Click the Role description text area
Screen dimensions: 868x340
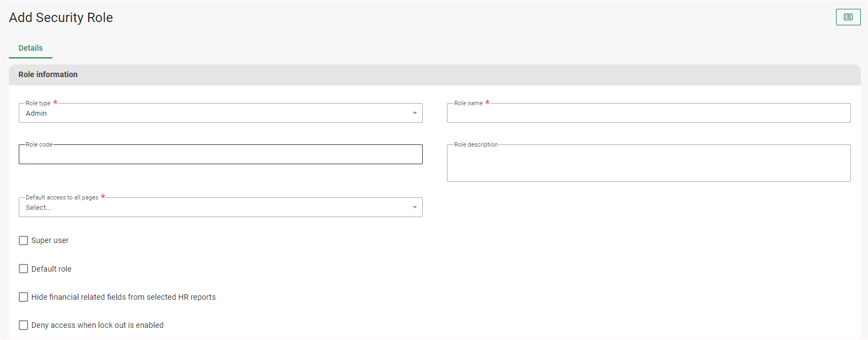click(x=648, y=163)
